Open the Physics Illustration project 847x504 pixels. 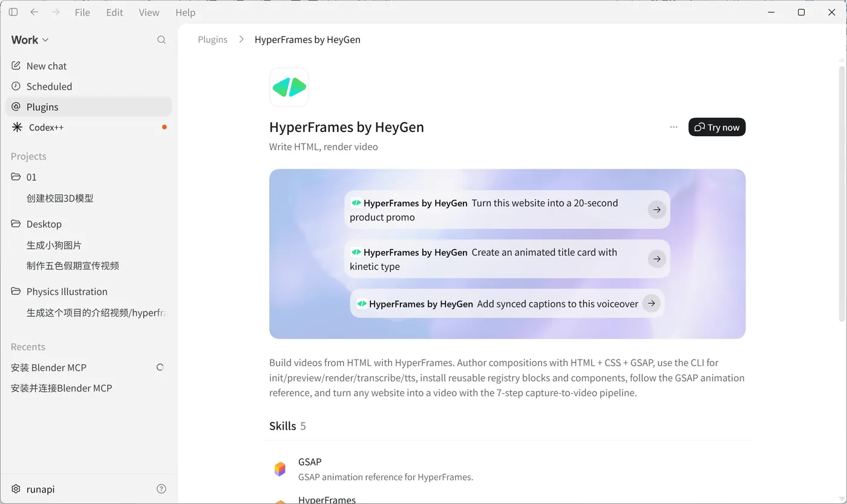(89, 292)
